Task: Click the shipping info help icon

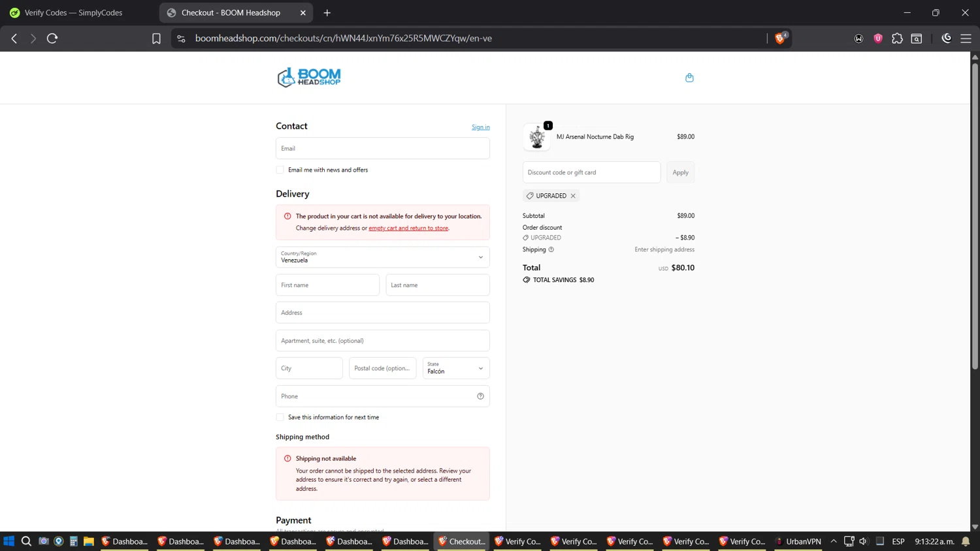Action: (551, 249)
